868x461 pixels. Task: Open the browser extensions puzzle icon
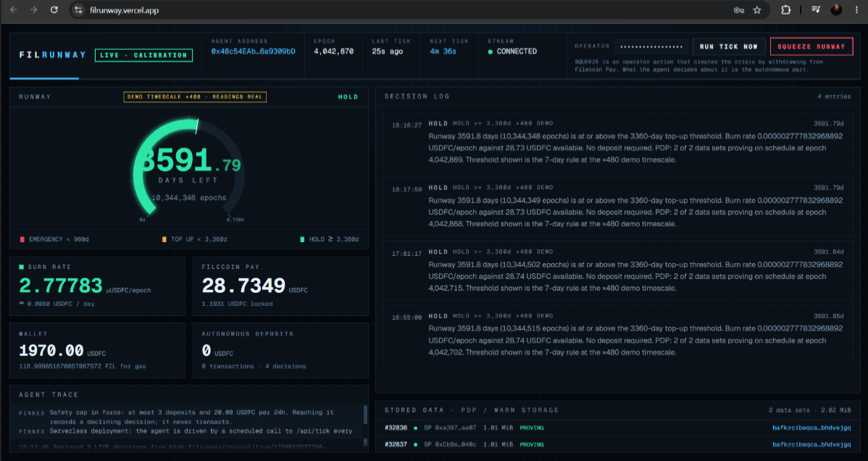click(785, 10)
